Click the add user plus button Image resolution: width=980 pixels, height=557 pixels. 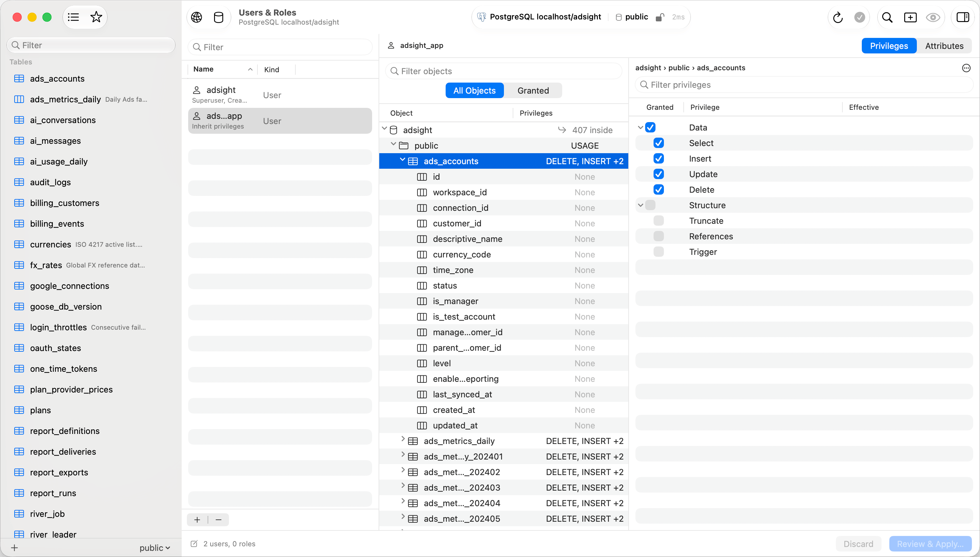coord(197,519)
